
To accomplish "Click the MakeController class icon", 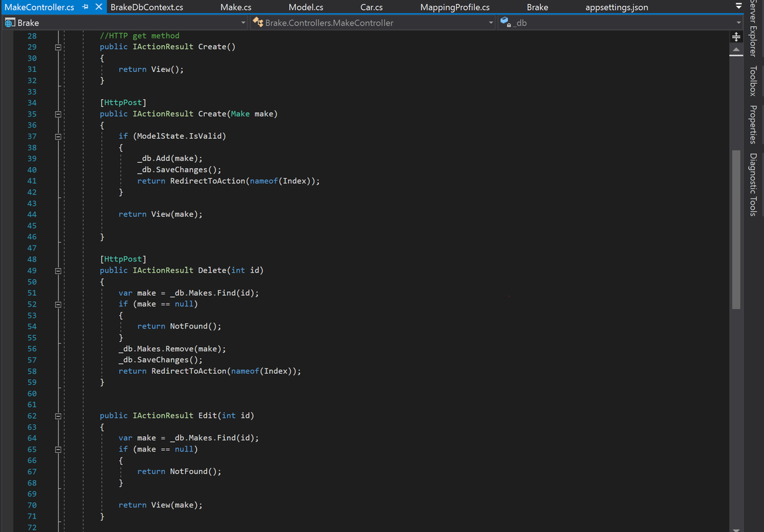I will (258, 23).
